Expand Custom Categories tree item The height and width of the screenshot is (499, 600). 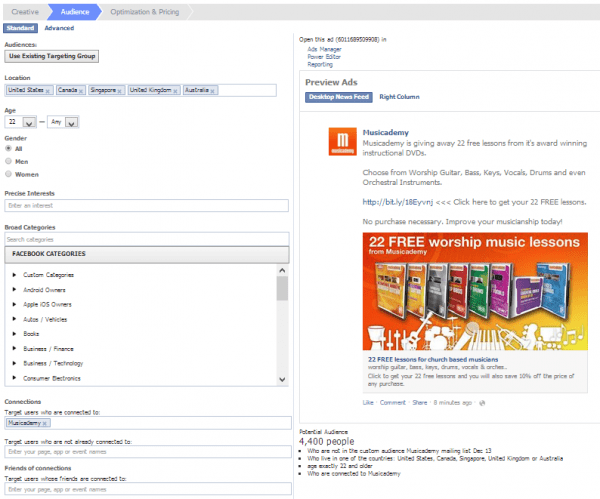click(14, 275)
